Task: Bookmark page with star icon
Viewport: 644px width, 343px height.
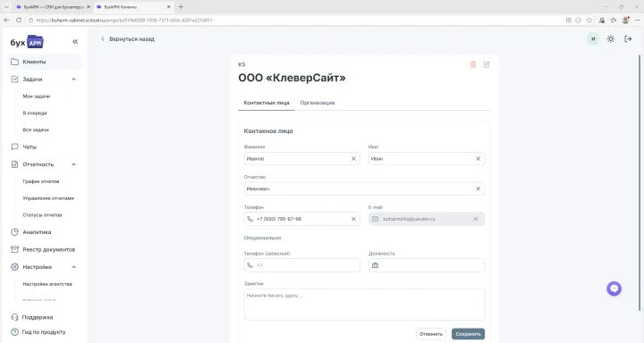Action: (589, 21)
